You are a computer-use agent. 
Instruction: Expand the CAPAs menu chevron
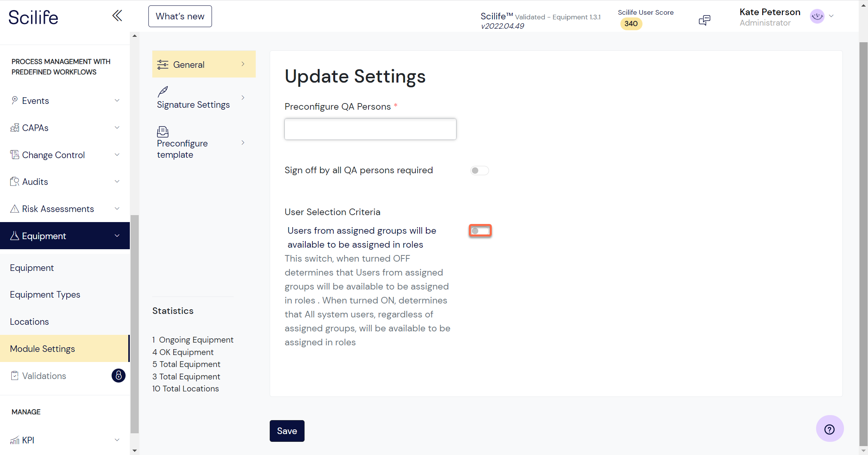coord(117,128)
